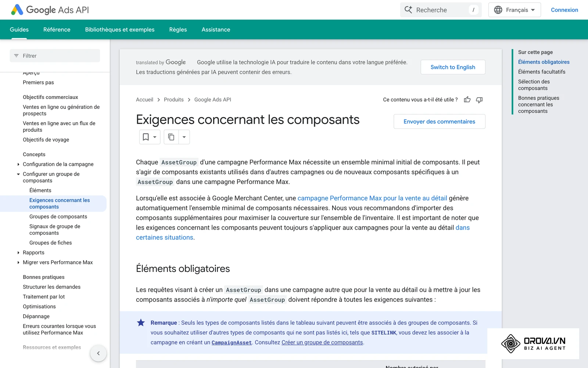Open the Guides tab
This screenshot has width=588, height=368.
[x=19, y=29]
